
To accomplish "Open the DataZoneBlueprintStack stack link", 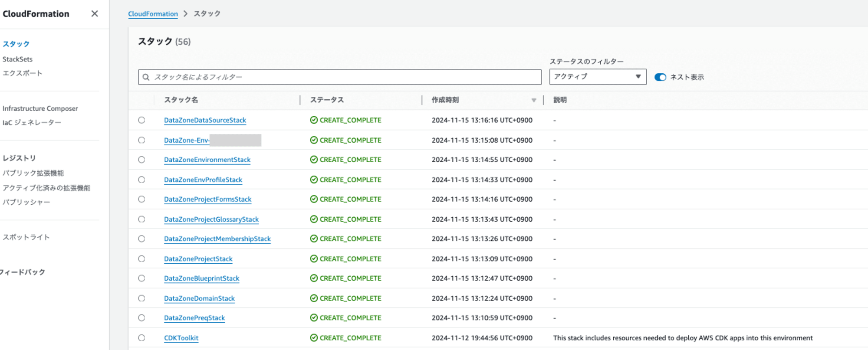I will click(201, 278).
